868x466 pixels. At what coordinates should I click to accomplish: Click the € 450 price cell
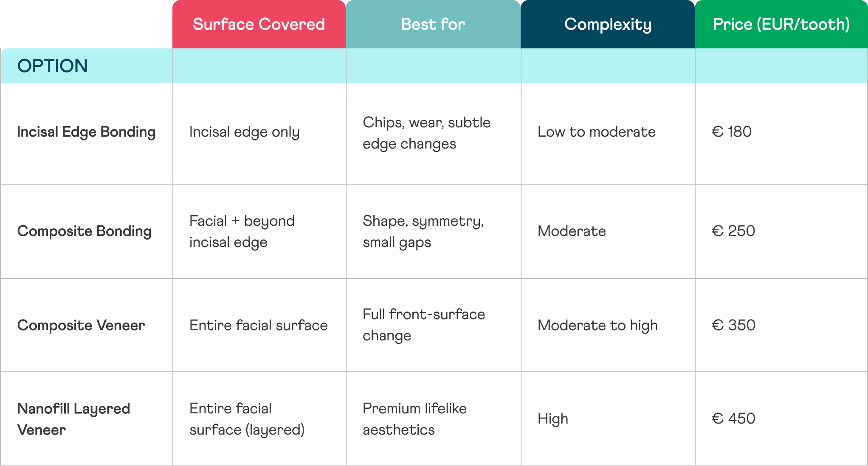click(733, 419)
